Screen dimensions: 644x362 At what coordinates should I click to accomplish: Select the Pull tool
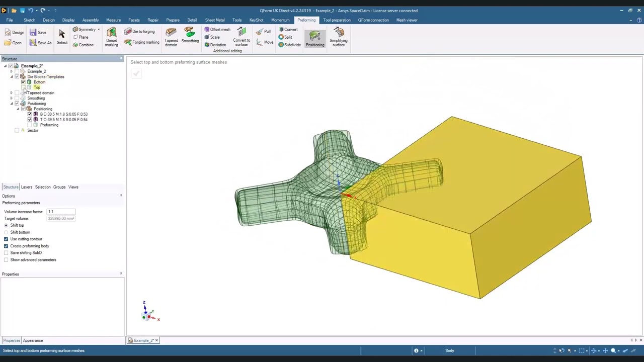[263, 32]
